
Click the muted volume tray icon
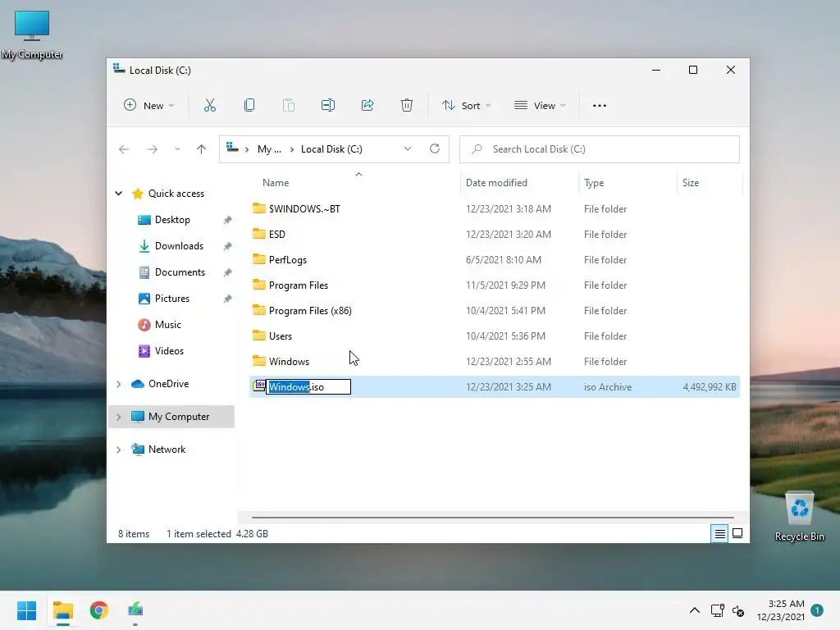coord(738,610)
